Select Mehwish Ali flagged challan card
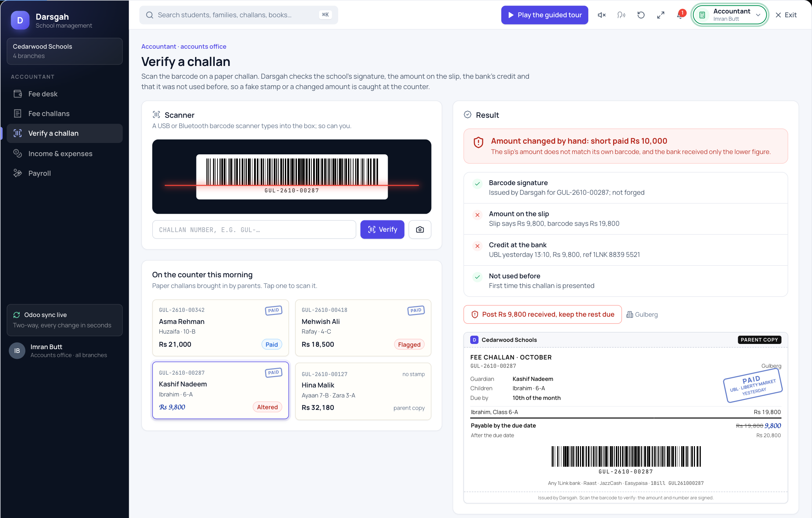Screen dimensions: 812x518 363,328
